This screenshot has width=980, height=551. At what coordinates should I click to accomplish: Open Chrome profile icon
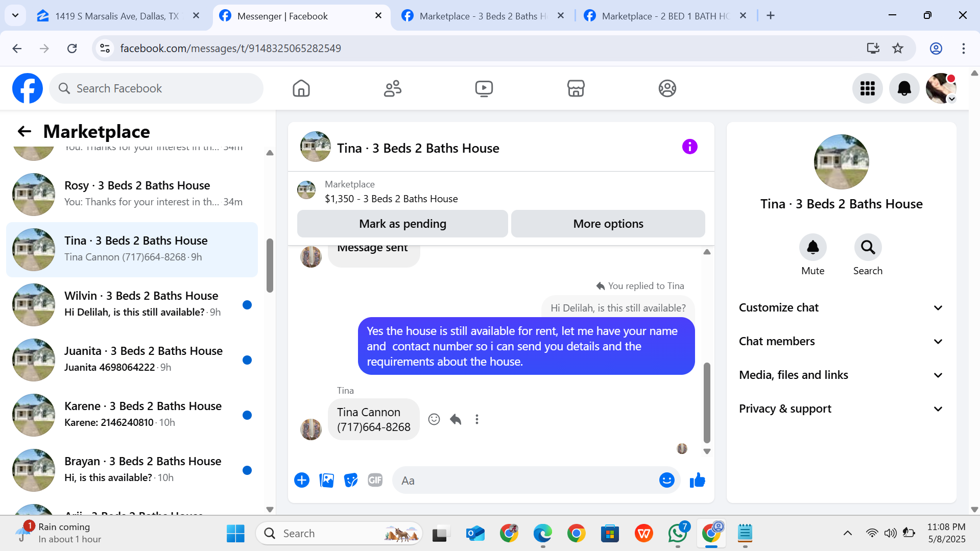(x=936, y=48)
